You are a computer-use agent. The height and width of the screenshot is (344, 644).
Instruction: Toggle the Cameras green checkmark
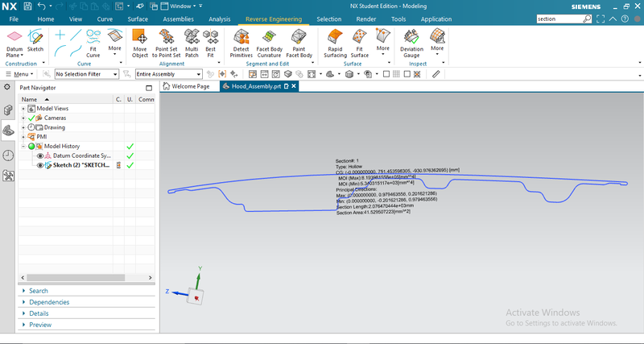pyautogui.click(x=31, y=118)
